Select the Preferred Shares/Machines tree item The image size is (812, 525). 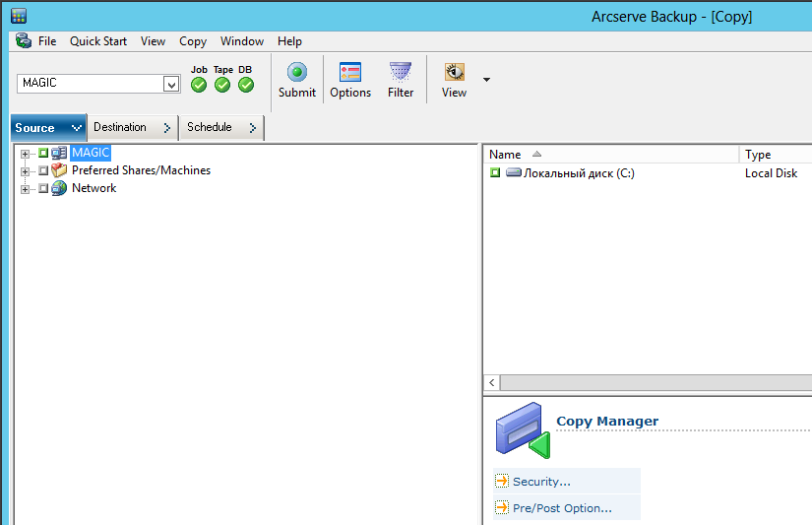pos(142,170)
